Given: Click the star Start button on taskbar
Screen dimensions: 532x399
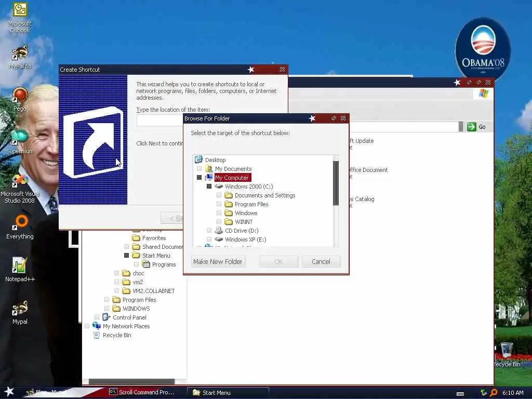Looking at the screenshot, I should (x=9, y=392).
